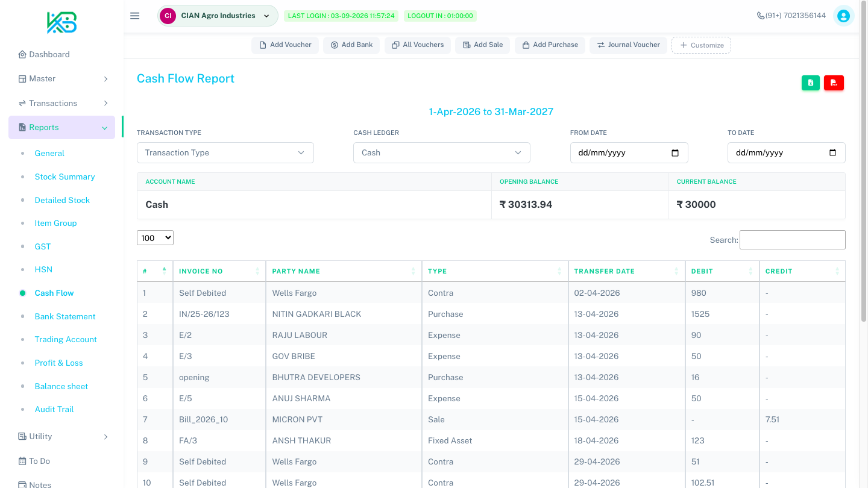Open the Cash Ledger dropdown
868x488 pixels.
(x=442, y=153)
